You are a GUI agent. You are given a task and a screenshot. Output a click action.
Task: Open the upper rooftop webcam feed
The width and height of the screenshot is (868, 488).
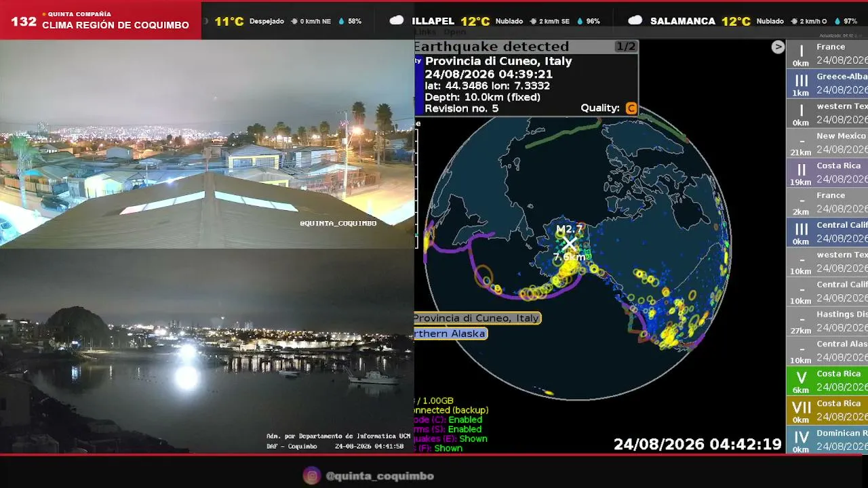207,144
